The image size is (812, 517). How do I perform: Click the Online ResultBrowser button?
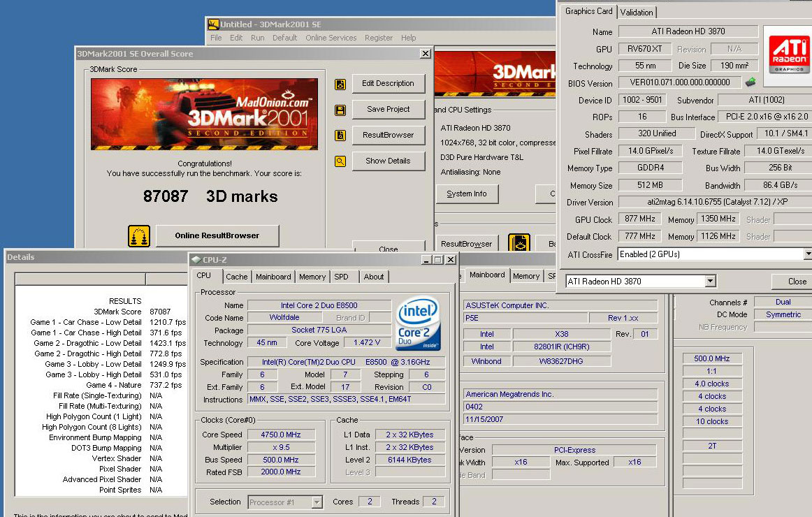(217, 235)
